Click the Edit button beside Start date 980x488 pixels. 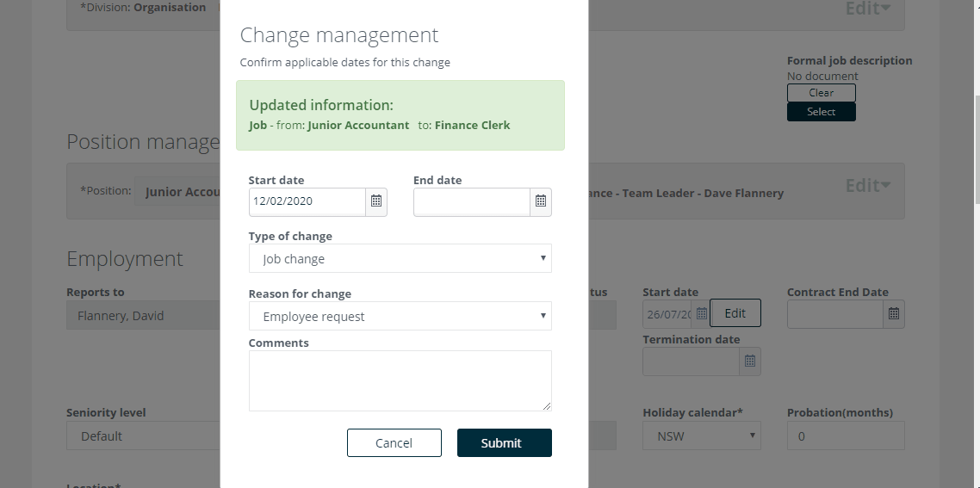click(x=735, y=313)
